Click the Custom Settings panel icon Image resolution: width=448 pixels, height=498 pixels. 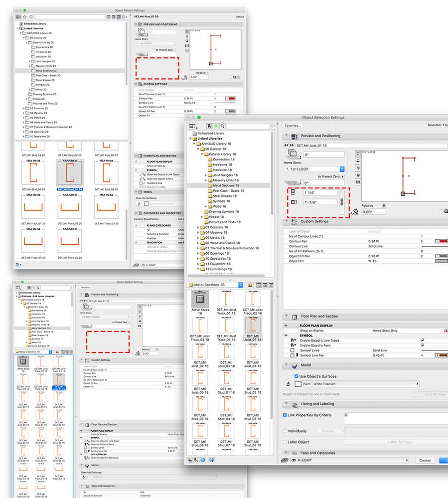tap(294, 222)
